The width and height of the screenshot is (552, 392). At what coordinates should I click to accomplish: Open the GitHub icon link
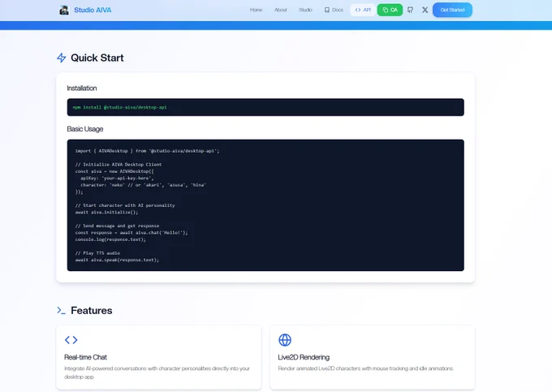(x=410, y=10)
